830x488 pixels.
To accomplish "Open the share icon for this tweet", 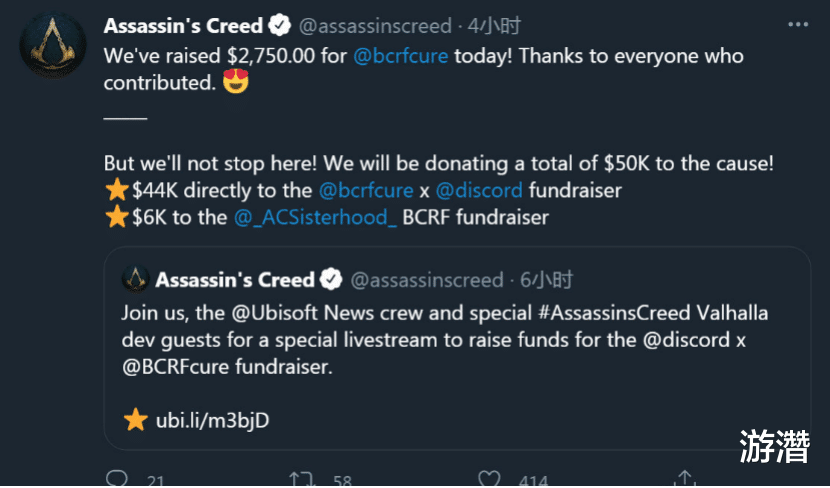I will pos(685,479).
